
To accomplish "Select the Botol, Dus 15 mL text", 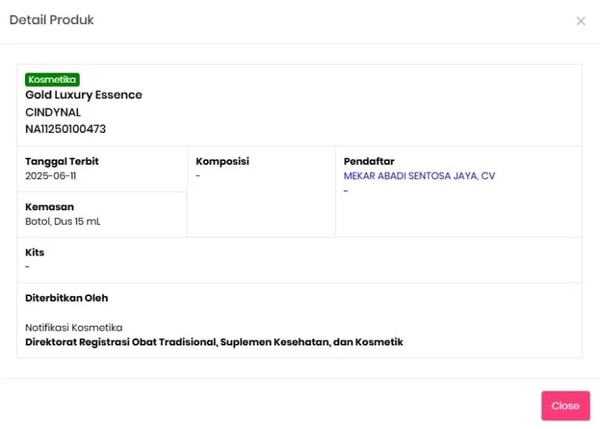I will point(63,221).
